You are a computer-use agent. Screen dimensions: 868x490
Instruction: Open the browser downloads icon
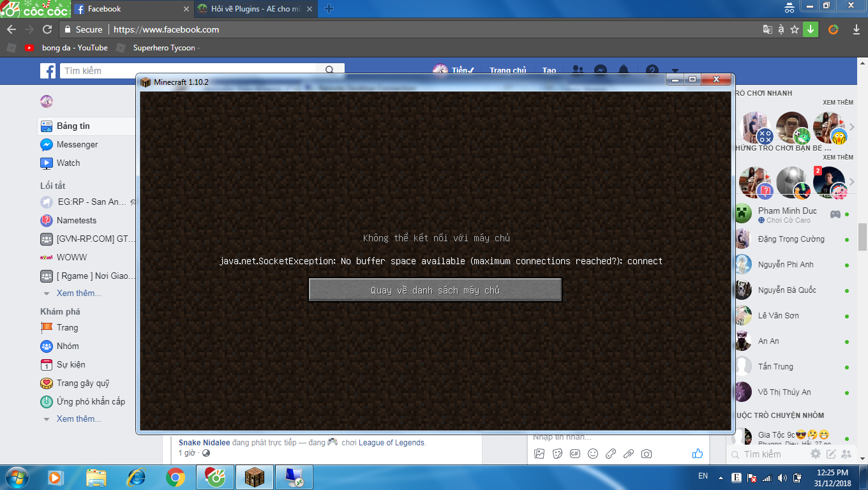coord(857,29)
